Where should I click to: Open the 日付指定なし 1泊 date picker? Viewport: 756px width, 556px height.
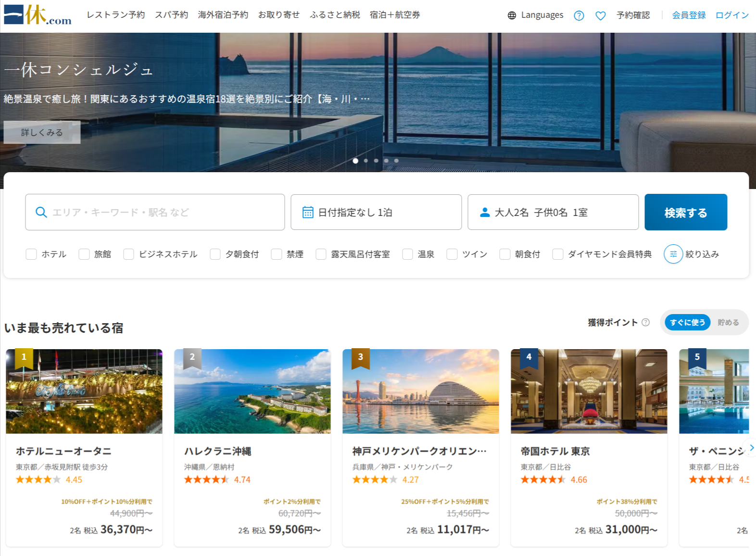(x=376, y=212)
